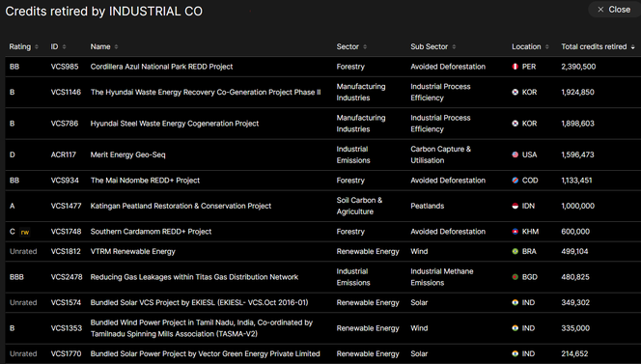
Task: Select credits value 1,000,000
Action: (x=577, y=206)
